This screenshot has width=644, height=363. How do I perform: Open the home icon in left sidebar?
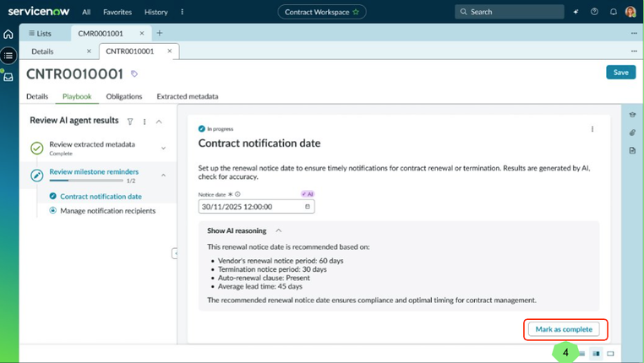coord(8,34)
